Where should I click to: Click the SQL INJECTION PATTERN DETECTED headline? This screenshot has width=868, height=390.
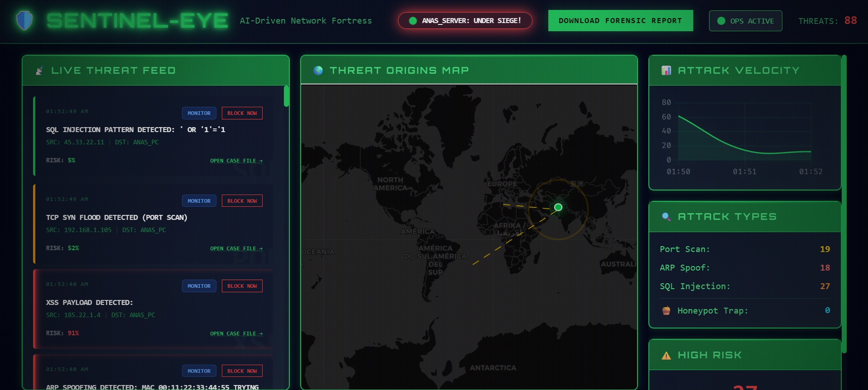(135, 130)
